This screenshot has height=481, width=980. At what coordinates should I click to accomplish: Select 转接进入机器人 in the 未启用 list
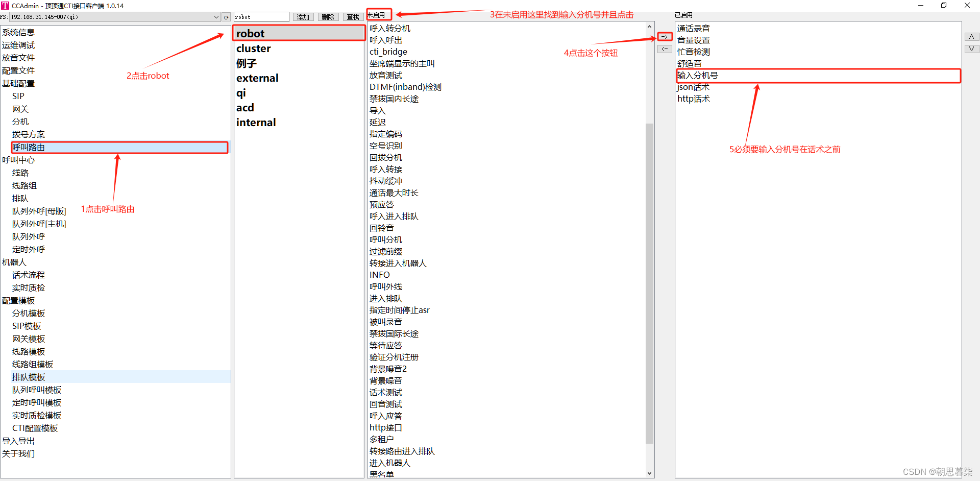coord(398,263)
